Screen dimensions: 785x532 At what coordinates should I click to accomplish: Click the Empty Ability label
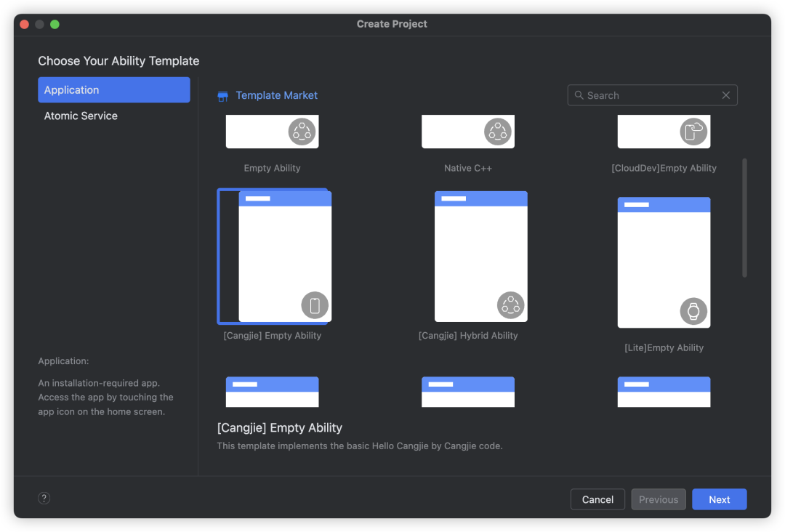[x=272, y=168]
